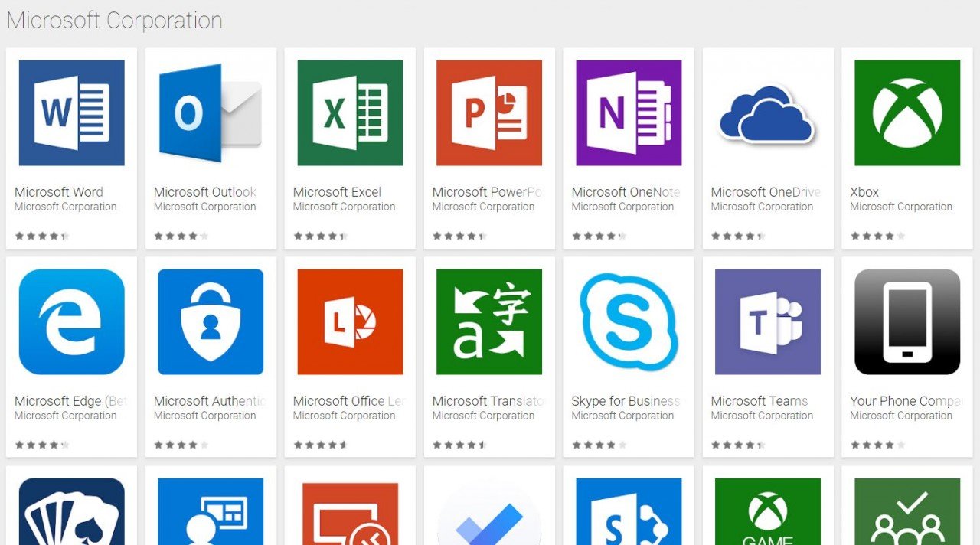Click the star rating on Xbox card
The image size is (980, 545).
878,236
